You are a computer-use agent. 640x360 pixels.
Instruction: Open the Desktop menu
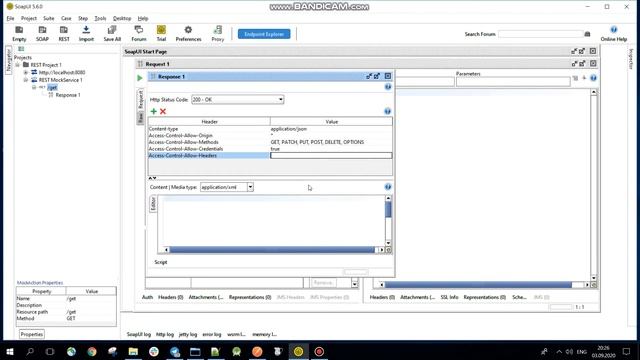[122, 18]
